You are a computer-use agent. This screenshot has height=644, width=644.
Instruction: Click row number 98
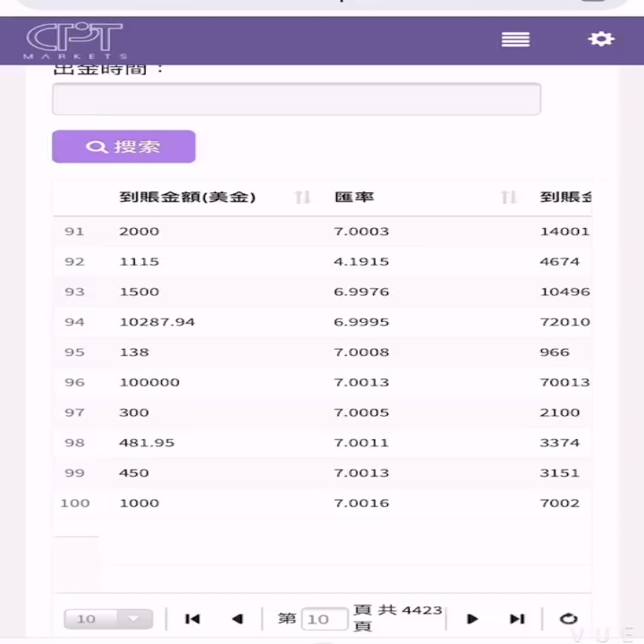pyautogui.click(x=74, y=443)
